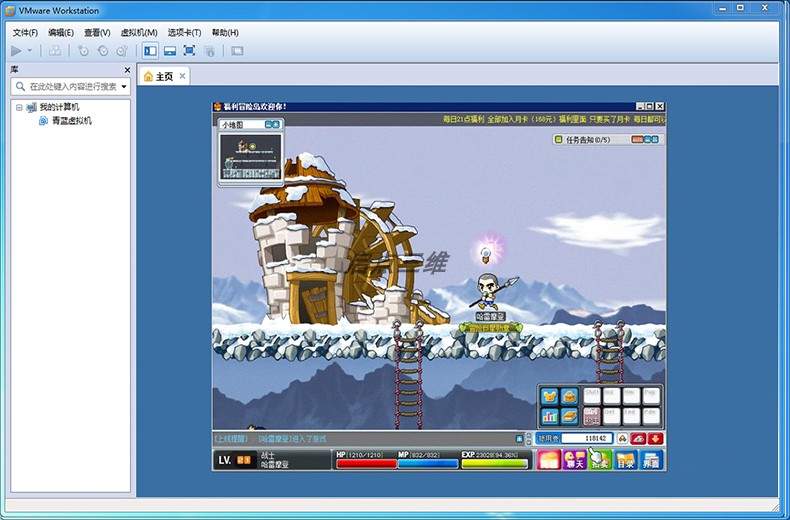Click the blue MP bar
This screenshot has width=790, height=520.
coord(428,464)
